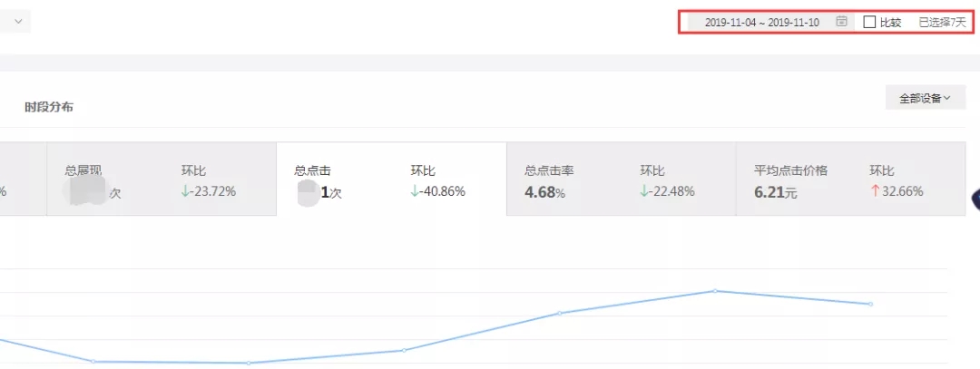Image resolution: width=980 pixels, height=369 pixels.
Task: Click the highest data point on line chart
Action: (x=715, y=291)
